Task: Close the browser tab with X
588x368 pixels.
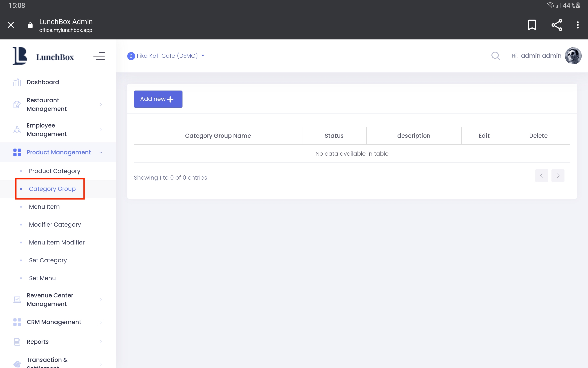Action: click(x=11, y=25)
